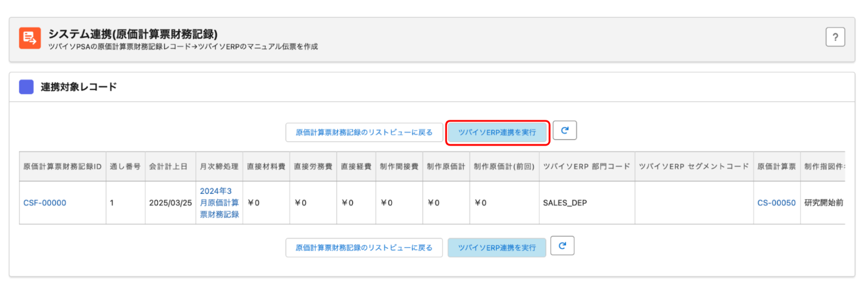Click column header 原価計算票
Viewport: 868px width, 298px height.
point(776,166)
